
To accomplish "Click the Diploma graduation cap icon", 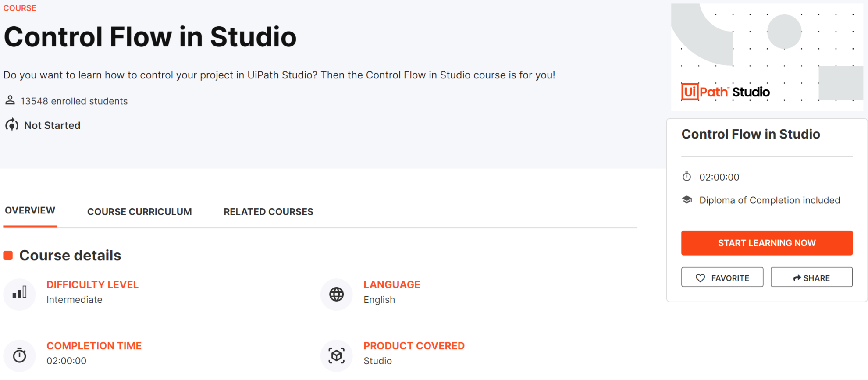I will point(687,200).
